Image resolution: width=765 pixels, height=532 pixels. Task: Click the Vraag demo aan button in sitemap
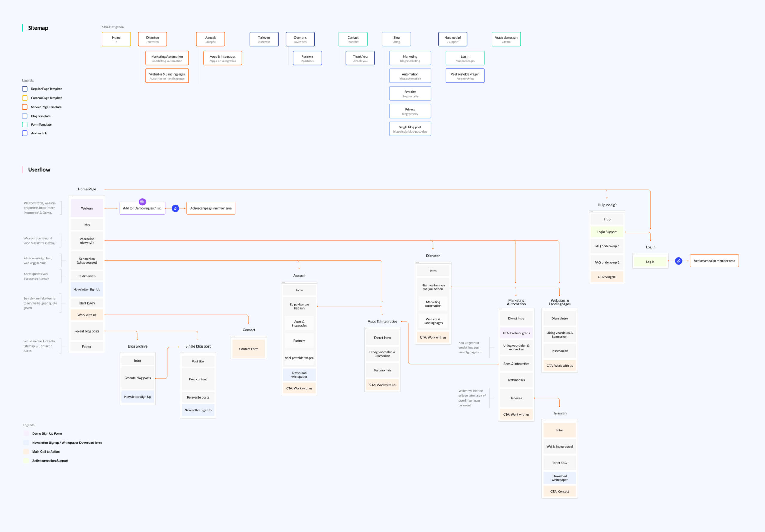click(x=505, y=39)
